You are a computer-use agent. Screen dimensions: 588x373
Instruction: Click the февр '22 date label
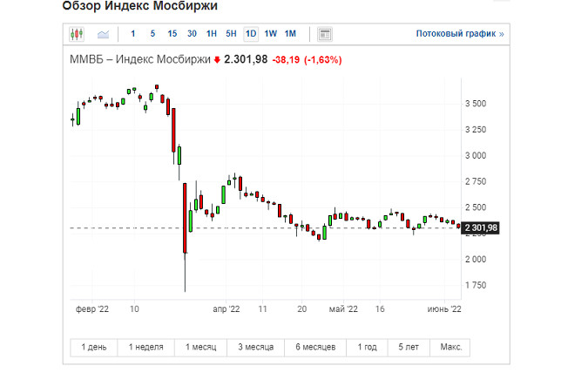(x=91, y=309)
